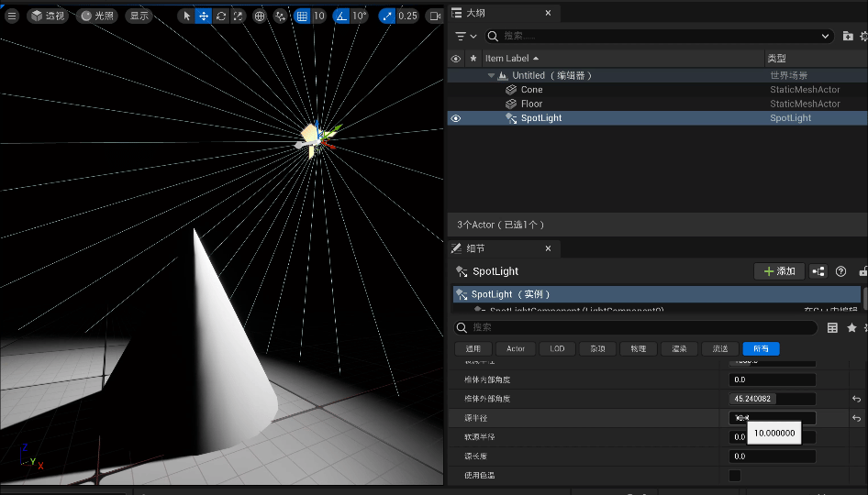Screen dimensions: 868x495
Task: Select the Cone actor in outliner
Action: pos(657,90)
